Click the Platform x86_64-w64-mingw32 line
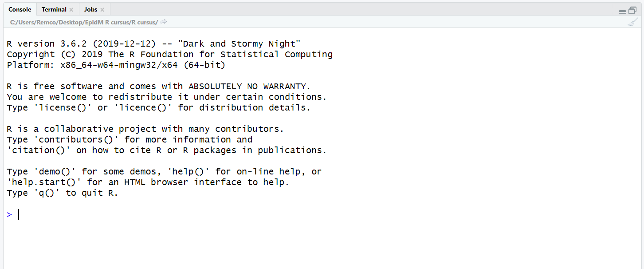The width and height of the screenshot is (644, 269). point(116,65)
